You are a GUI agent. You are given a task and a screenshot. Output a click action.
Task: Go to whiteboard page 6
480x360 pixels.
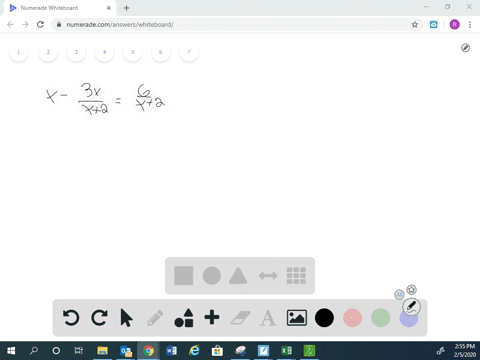tap(161, 52)
